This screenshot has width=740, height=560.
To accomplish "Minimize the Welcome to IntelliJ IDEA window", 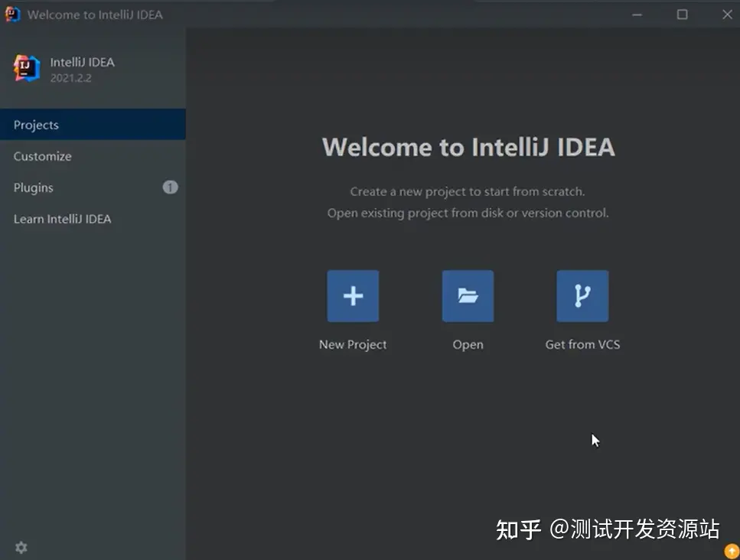I will (x=637, y=15).
